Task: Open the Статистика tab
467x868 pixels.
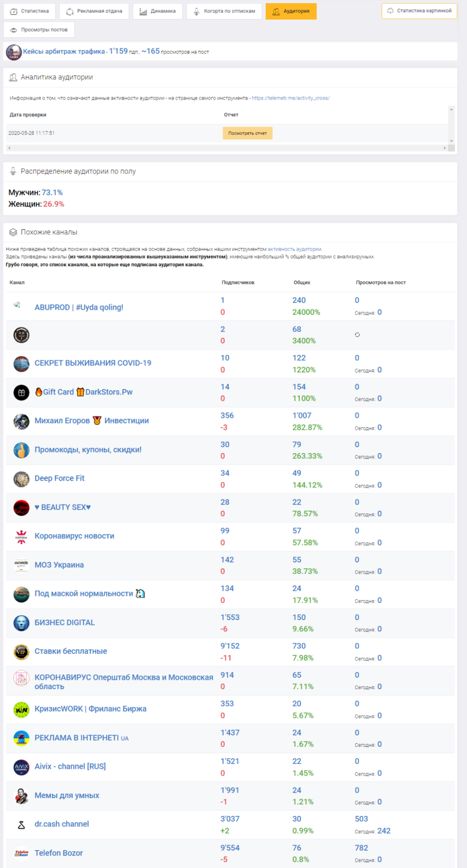Action: point(30,11)
